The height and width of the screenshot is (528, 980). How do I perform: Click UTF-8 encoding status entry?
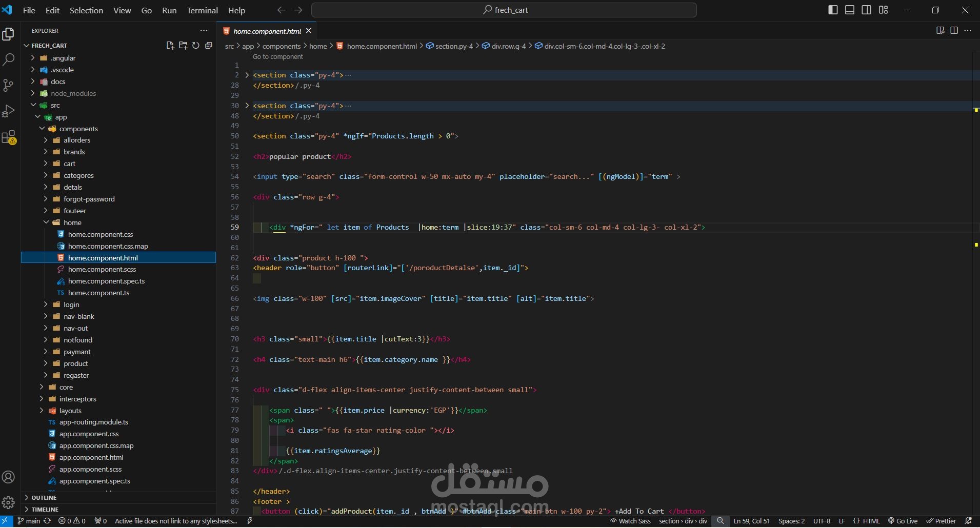(822, 521)
